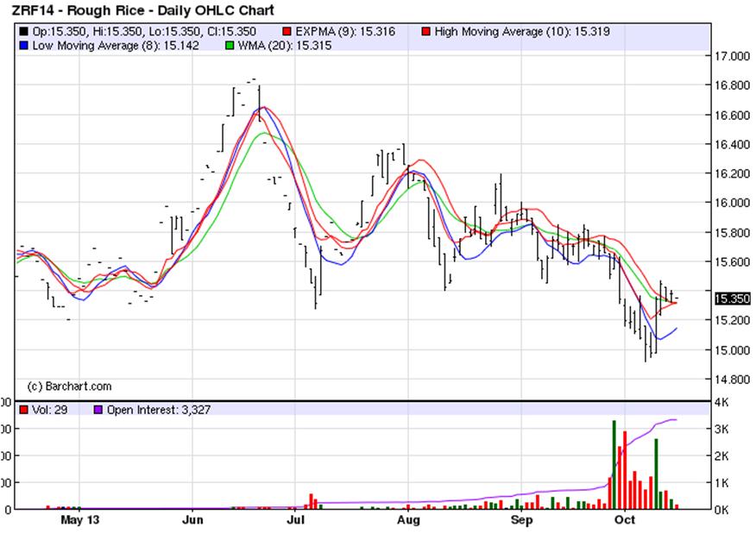
Task: Click the EXPMA (9): 15.316 legend text
Action: pos(345,32)
